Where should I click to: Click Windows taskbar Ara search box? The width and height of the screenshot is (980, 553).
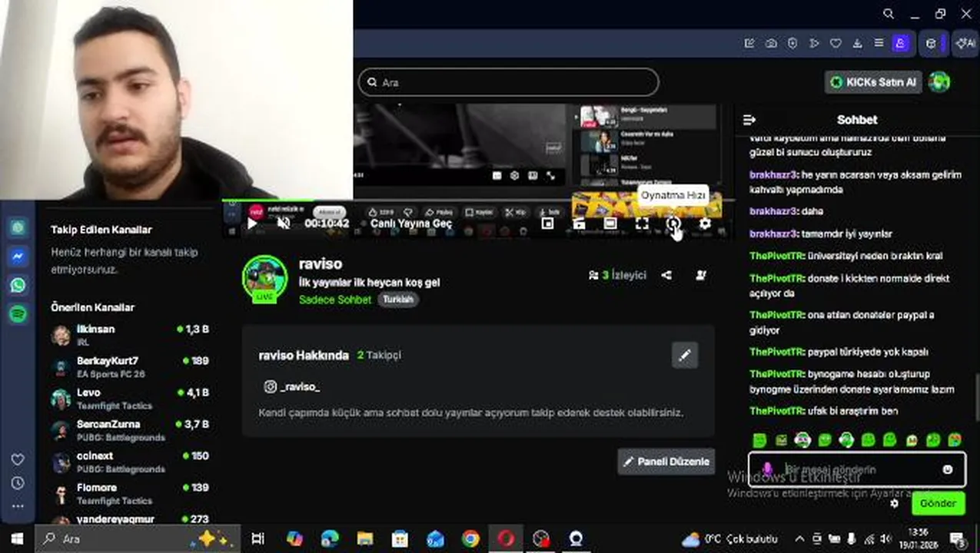click(x=138, y=538)
